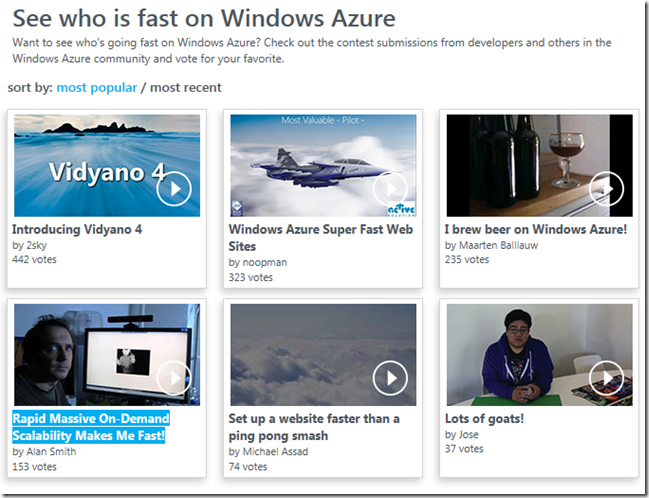The height and width of the screenshot is (498, 649).
Task: Click the fighter jet thumbnail image
Action: pos(323,166)
